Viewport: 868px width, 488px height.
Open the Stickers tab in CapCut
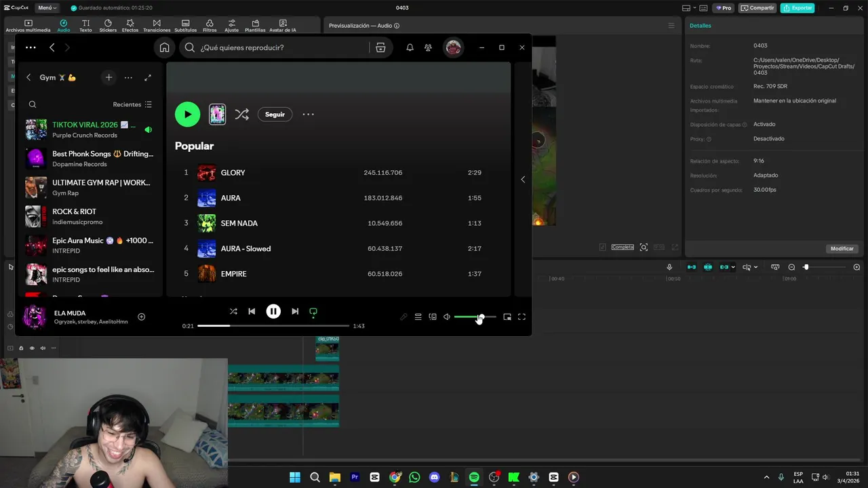coord(108,26)
